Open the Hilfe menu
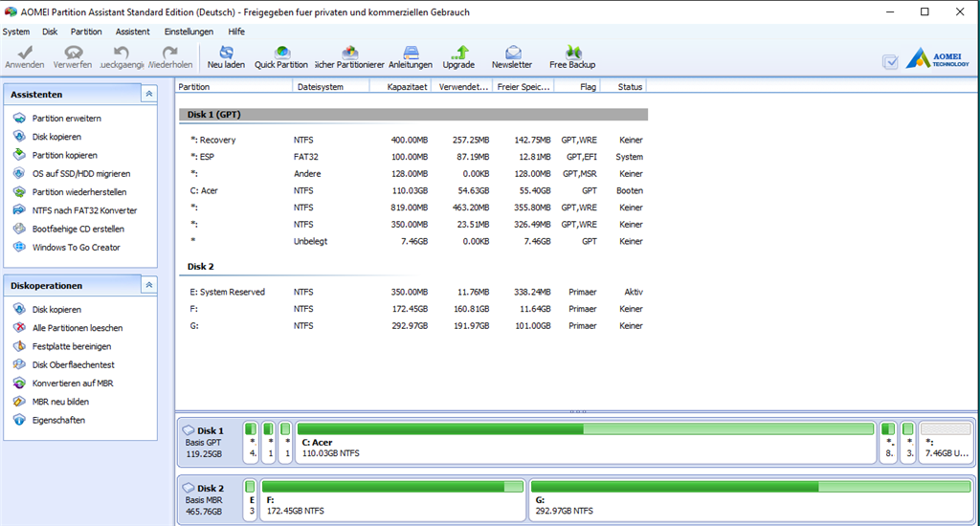This screenshot has height=526, width=980. click(x=236, y=32)
